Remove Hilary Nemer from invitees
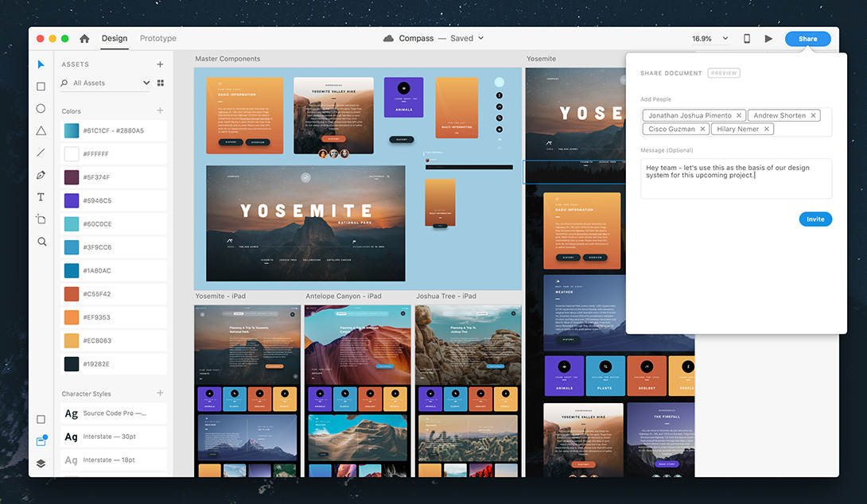Screen dimensions: 867x504 click(766, 129)
